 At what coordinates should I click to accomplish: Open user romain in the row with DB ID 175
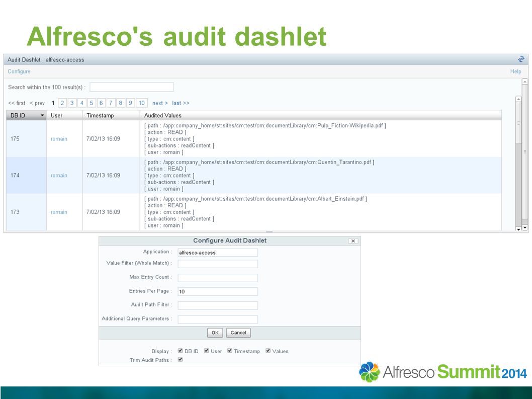[59, 139]
